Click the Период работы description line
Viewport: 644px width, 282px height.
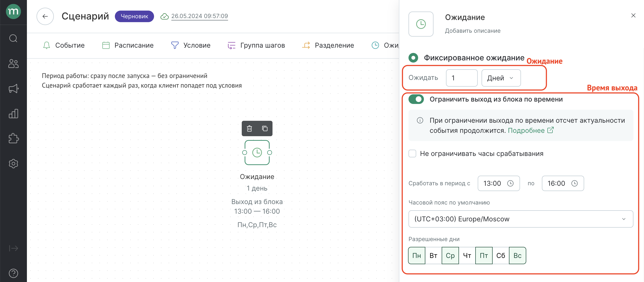[124, 76]
